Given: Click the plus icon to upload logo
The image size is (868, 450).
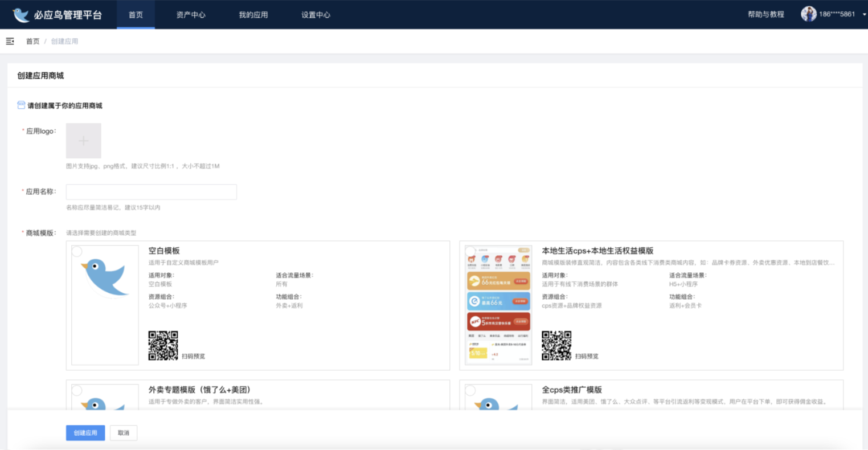Looking at the screenshot, I should 84,141.
